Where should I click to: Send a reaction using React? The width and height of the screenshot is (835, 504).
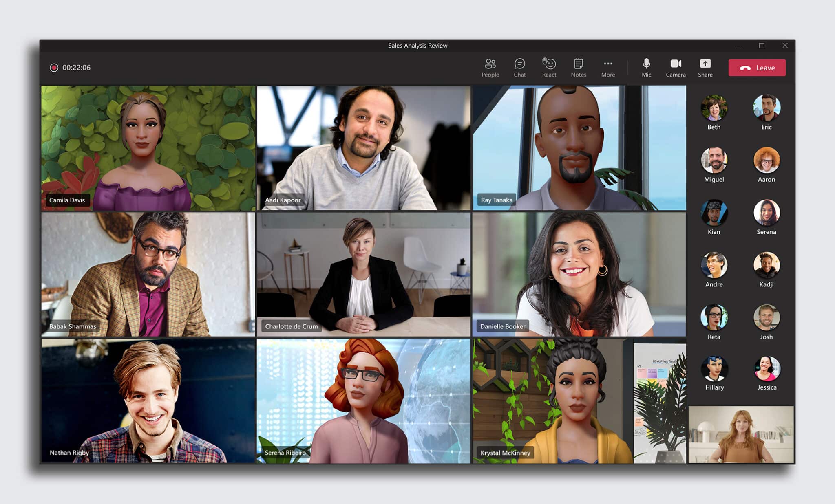[x=549, y=68]
